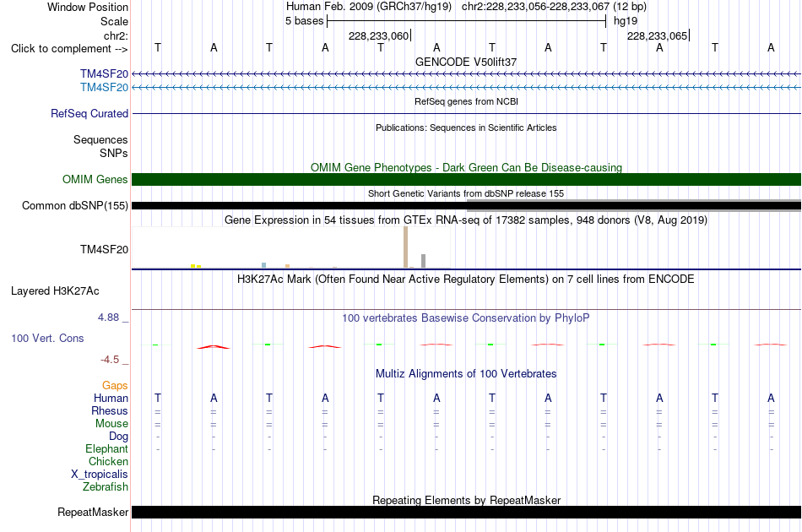Select the Chicken species label
Screen dimensions: 802x532
pos(108,461)
